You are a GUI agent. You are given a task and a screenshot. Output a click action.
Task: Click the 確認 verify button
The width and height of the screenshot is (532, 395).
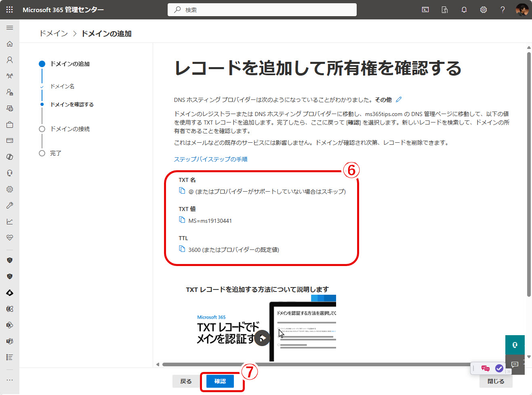point(220,381)
